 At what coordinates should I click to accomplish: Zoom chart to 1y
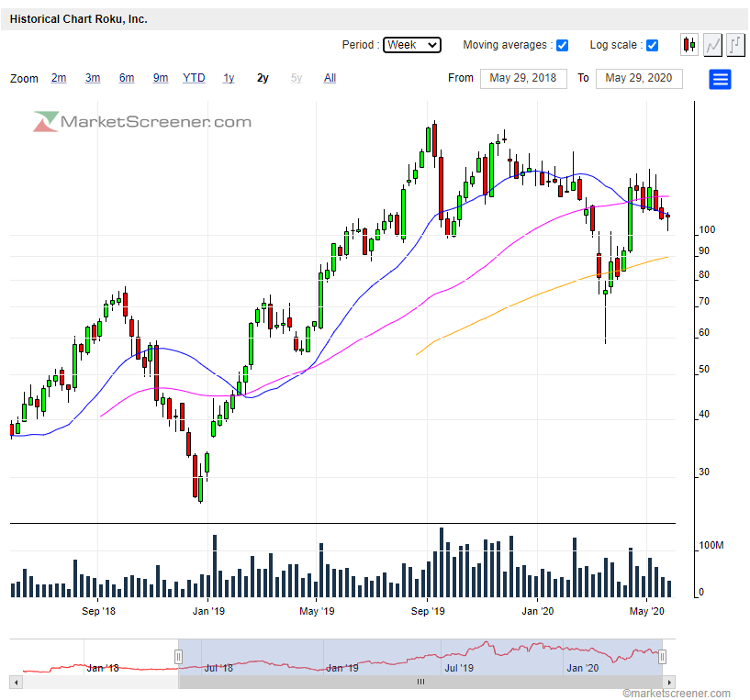(x=229, y=78)
